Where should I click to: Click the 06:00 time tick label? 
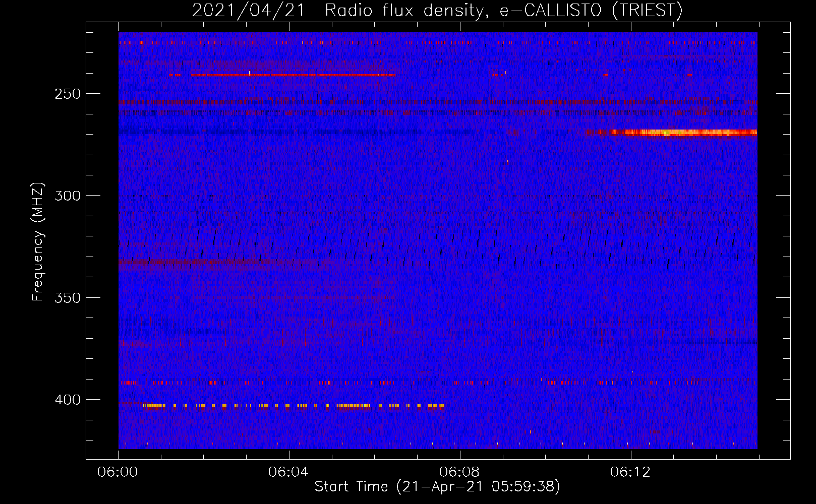[118, 472]
